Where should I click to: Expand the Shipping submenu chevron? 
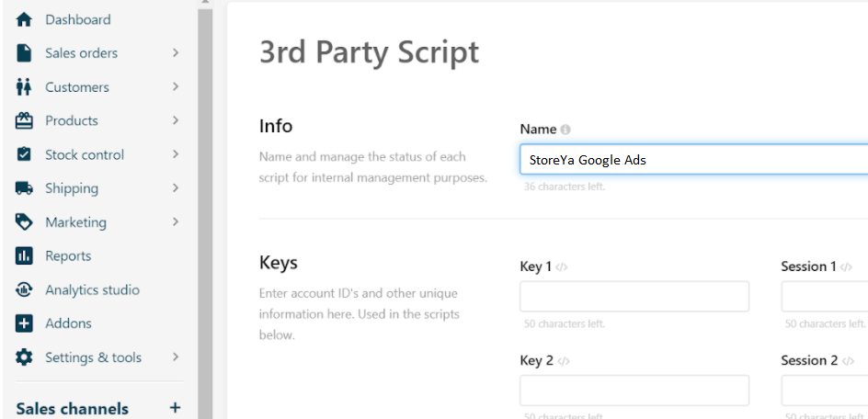point(175,188)
